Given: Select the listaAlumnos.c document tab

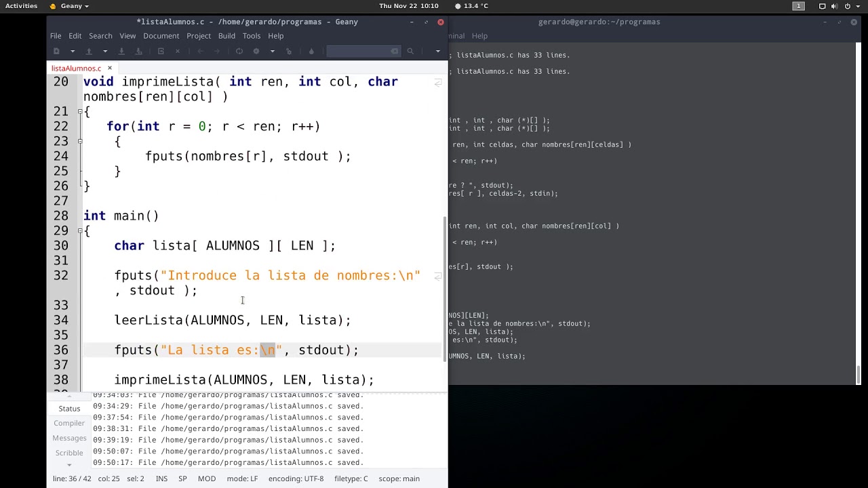Looking at the screenshot, I should pos(76,68).
